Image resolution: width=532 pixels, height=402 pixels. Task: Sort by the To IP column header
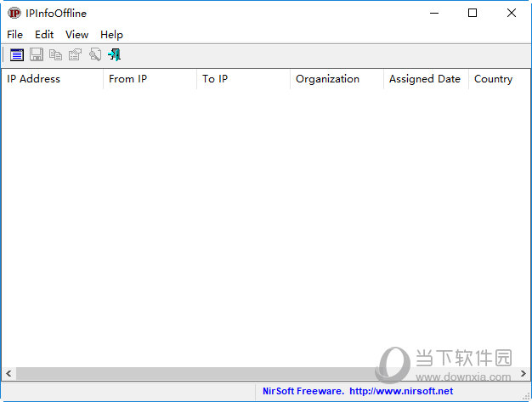(243, 79)
